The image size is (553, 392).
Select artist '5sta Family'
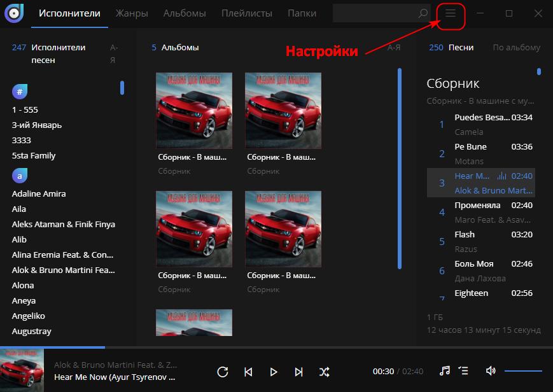pyautogui.click(x=34, y=156)
